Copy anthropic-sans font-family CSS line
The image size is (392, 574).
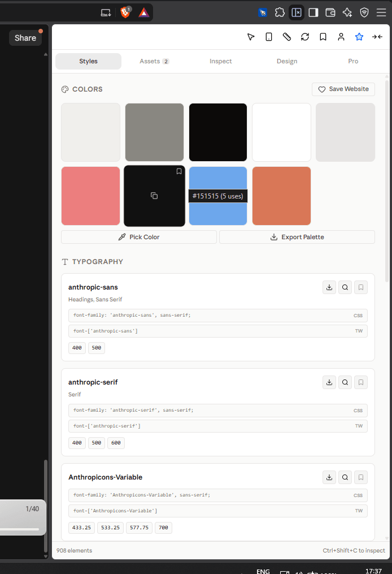click(218, 315)
